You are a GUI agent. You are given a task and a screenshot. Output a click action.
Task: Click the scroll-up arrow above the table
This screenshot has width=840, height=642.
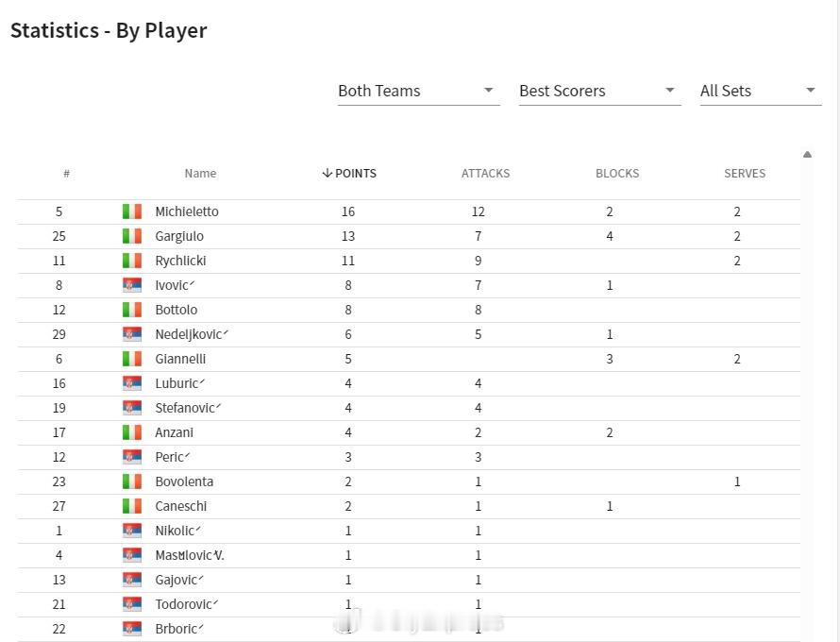click(x=807, y=154)
